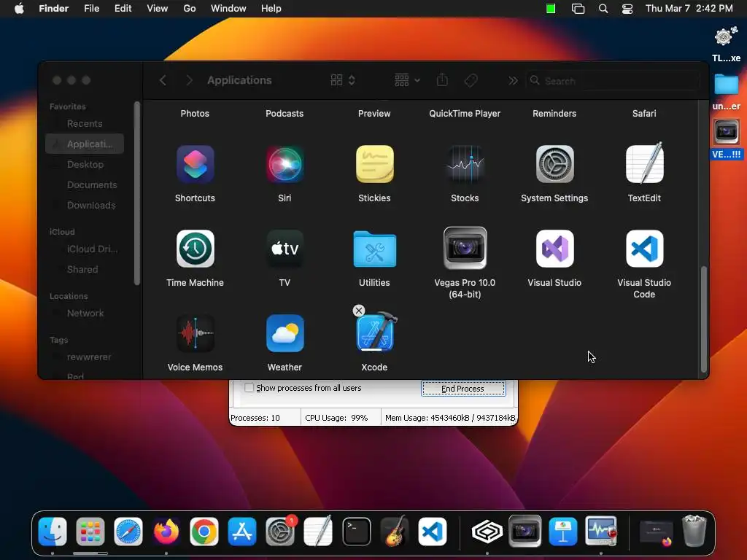Select Network in the sidebar
The image size is (747, 560).
point(85,314)
